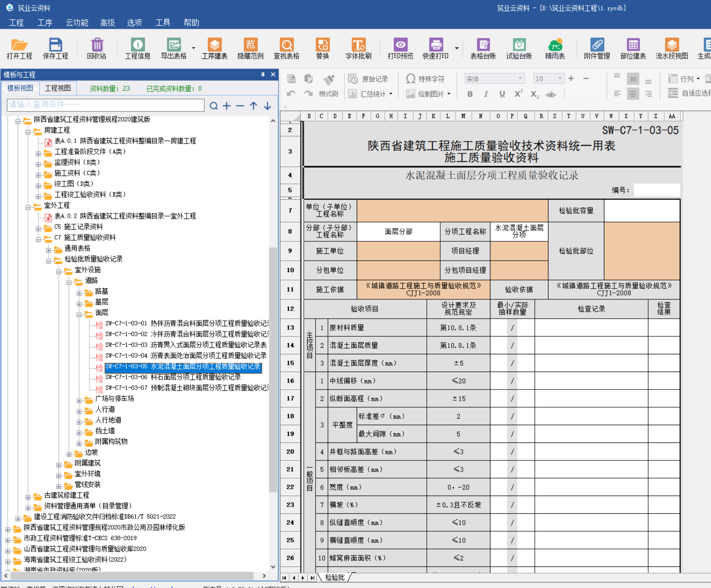Click the query search input field
711x588 pixels.
pyautogui.click(x=105, y=105)
